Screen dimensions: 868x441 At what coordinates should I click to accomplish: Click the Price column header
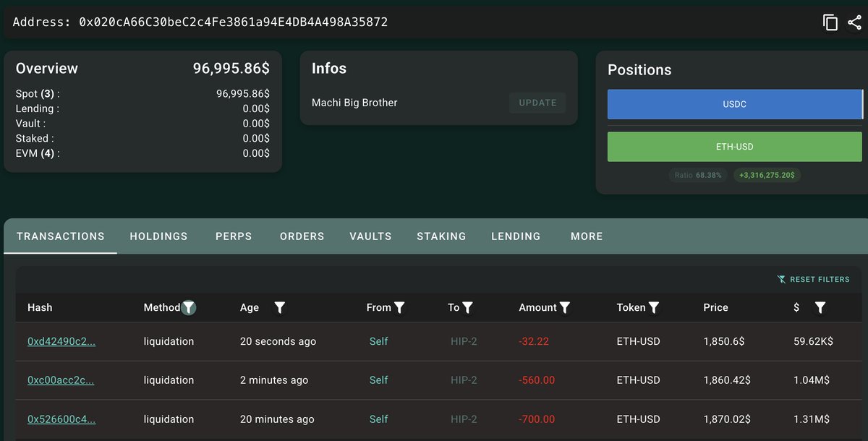point(715,307)
